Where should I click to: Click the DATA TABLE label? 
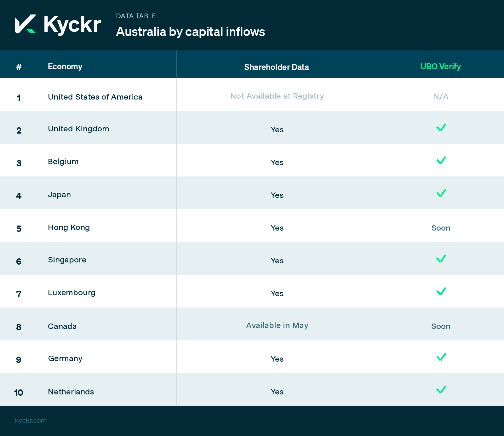coord(136,16)
